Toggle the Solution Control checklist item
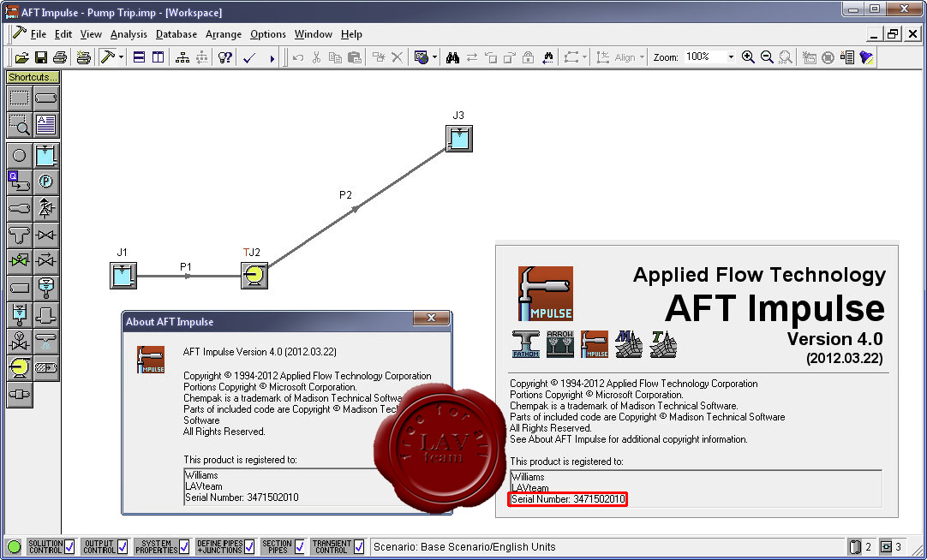This screenshot has height=560, width=927. click(51, 546)
